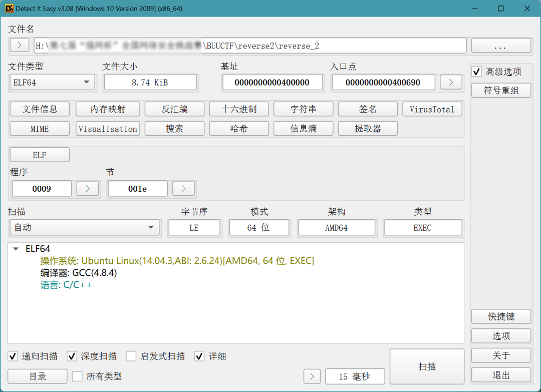Open the 反汇编 disassembler
The width and height of the screenshot is (541, 392).
pos(174,109)
